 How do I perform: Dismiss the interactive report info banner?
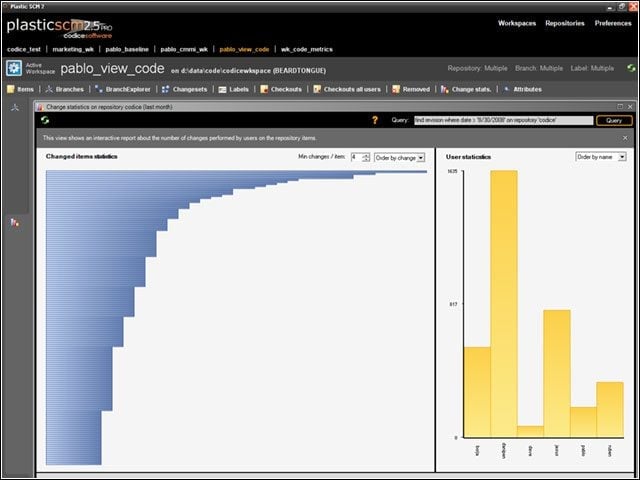[x=625, y=138]
